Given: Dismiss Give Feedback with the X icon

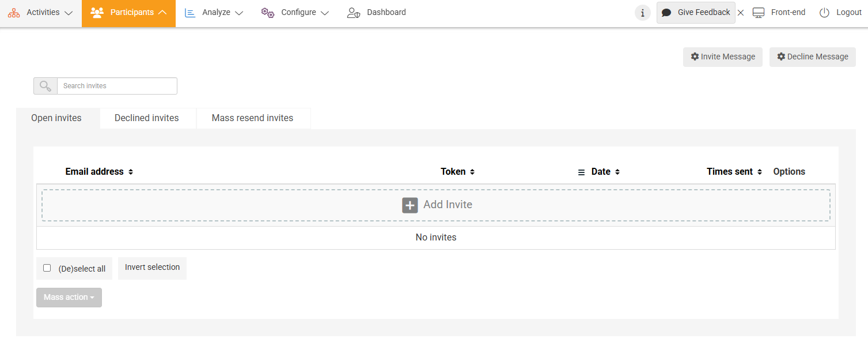Looking at the screenshot, I should tap(741, 13).
